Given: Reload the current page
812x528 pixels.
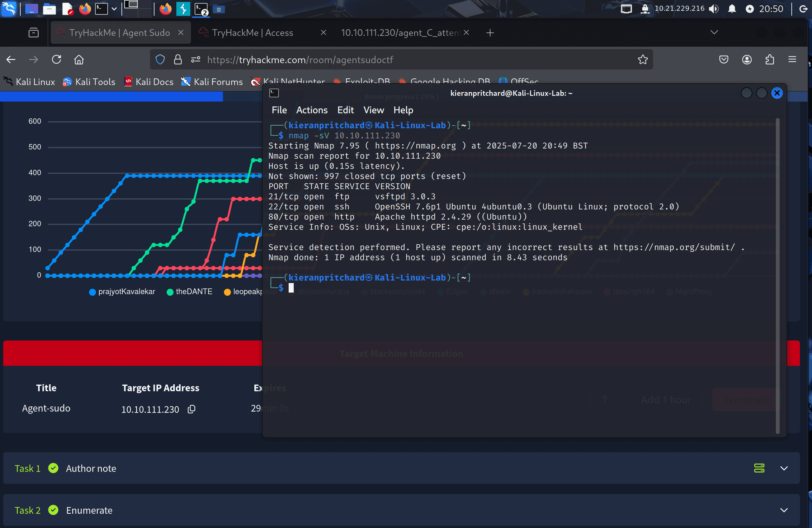Looking at the screenshot, I should [x=56, y=60].
